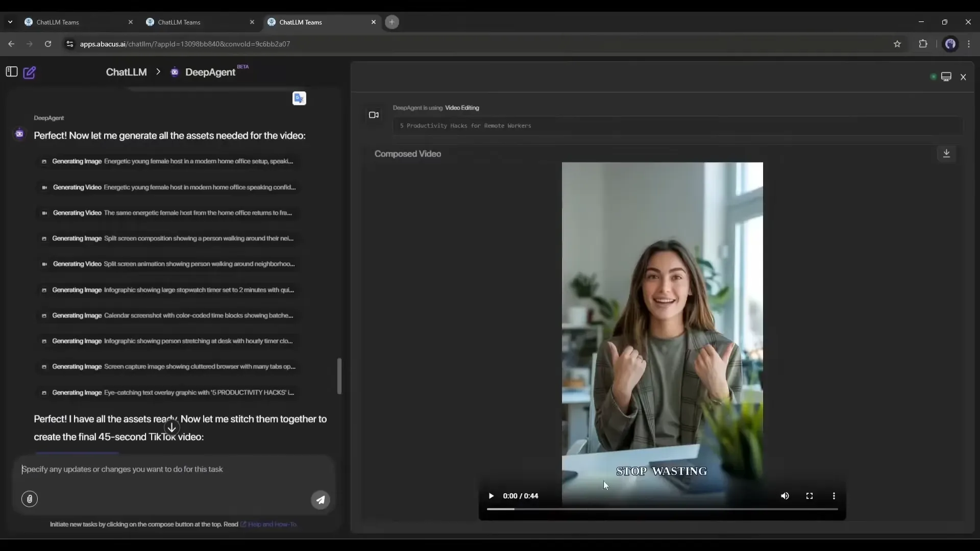
Task: Bookmark this page with star icon
Action: coord(897,44)
